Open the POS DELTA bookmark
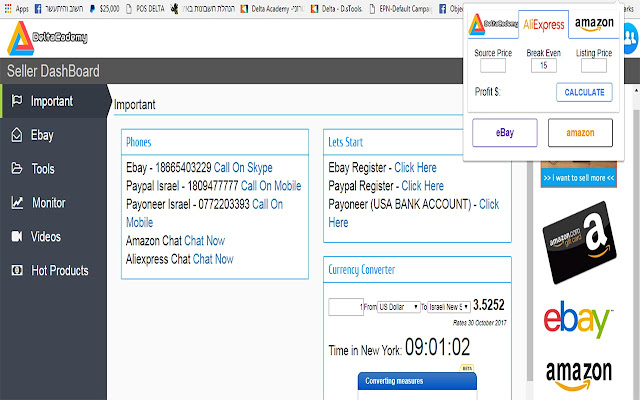Image resolution: width=640 pixels, height=400 pixels. [x=145, y=9]
